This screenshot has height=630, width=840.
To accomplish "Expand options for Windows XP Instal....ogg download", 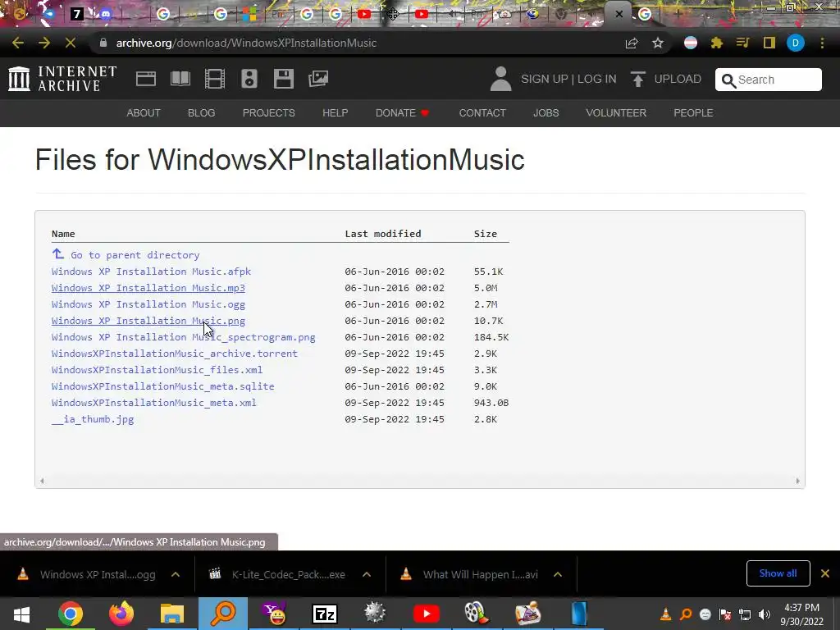I will pos(176,574).
